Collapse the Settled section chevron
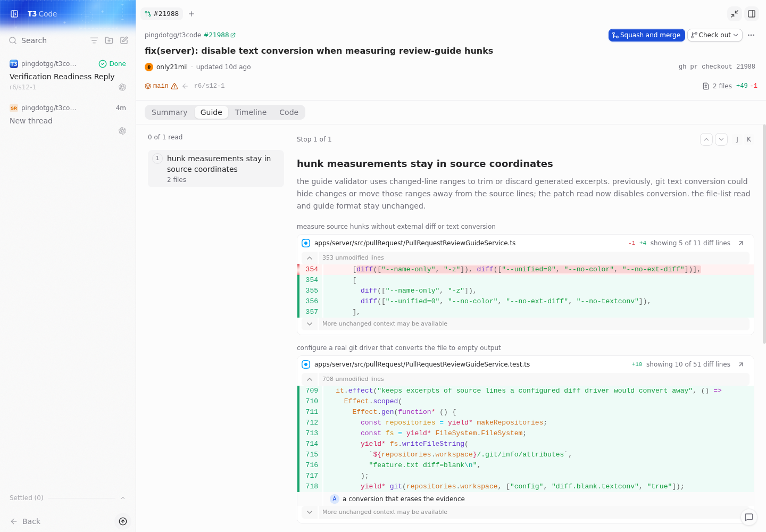766x532 pixels. click(x=123, y=498)
